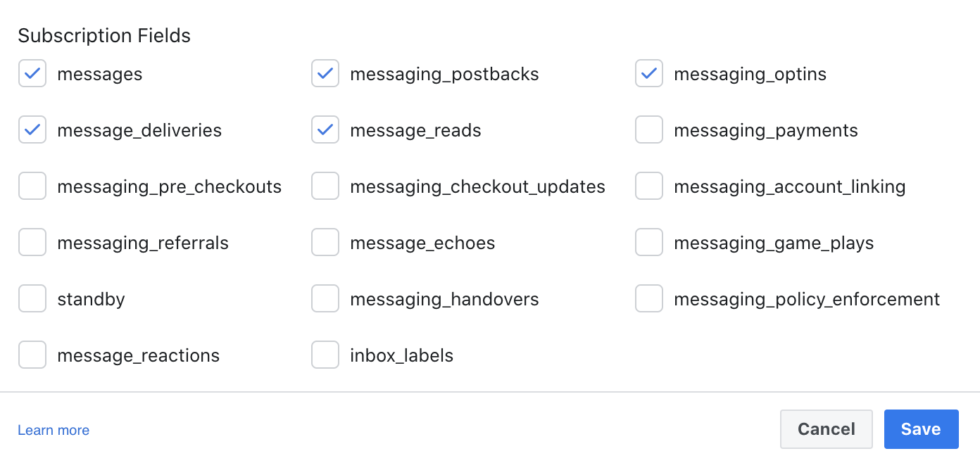Enable messaging_referrals subscription
This screenshot has height=463, width=980.
(32, 242)
